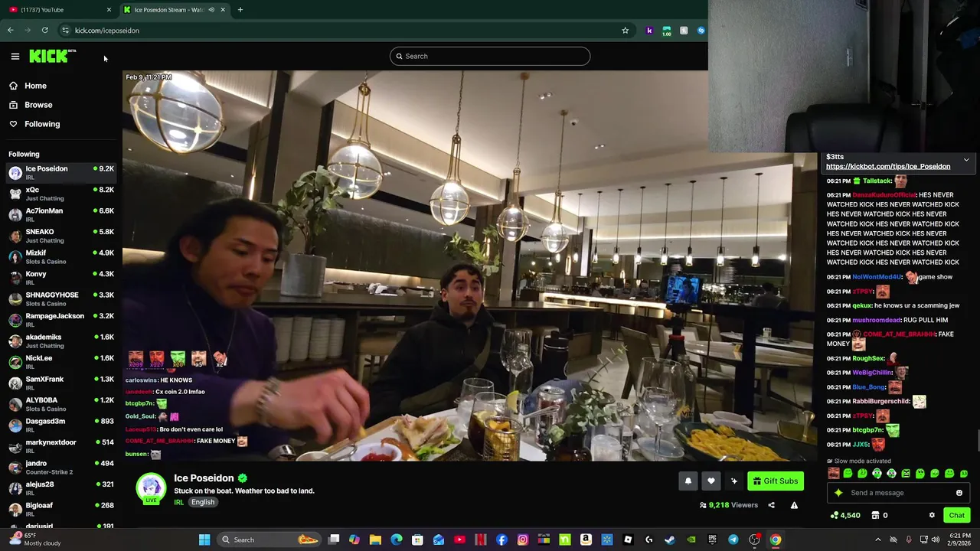The width and height of the screenshot is (980, 551).
Task: Click the Gift Subs button
Action: click(776, 481)
